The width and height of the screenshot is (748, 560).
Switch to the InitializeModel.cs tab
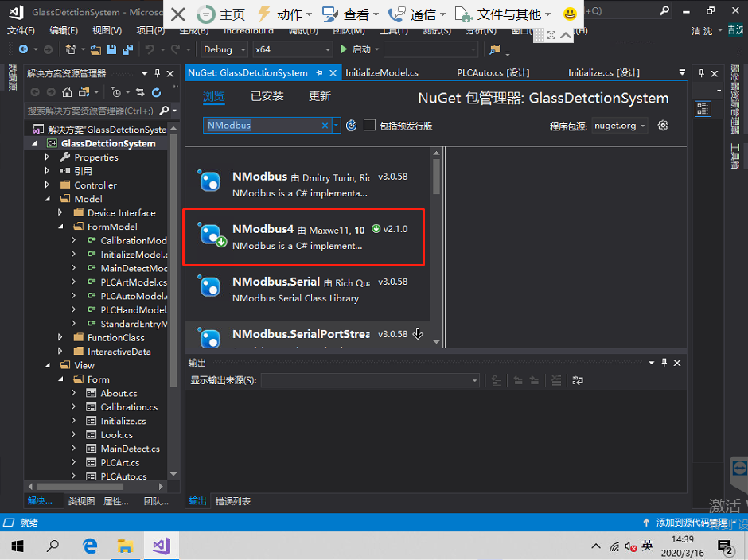tap(382, 73)
